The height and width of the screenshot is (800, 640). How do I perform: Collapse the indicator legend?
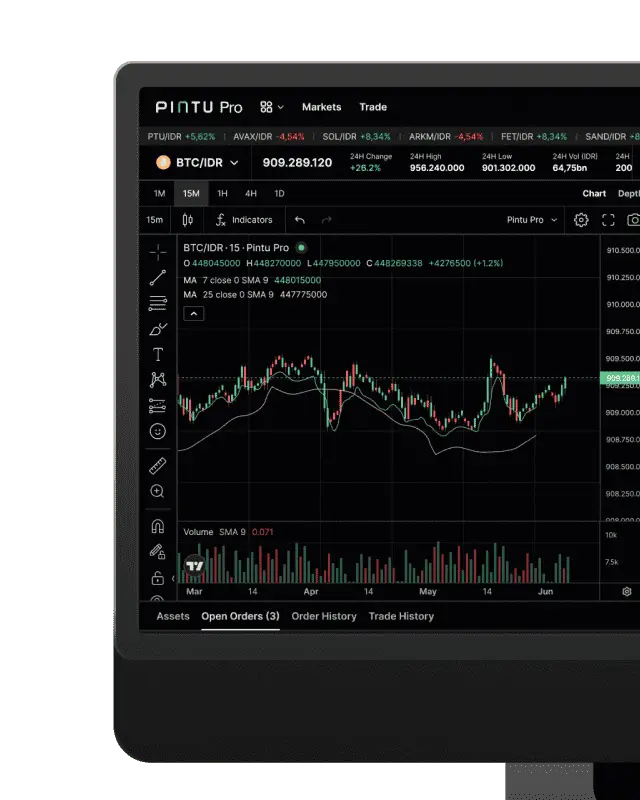point(193,313)
